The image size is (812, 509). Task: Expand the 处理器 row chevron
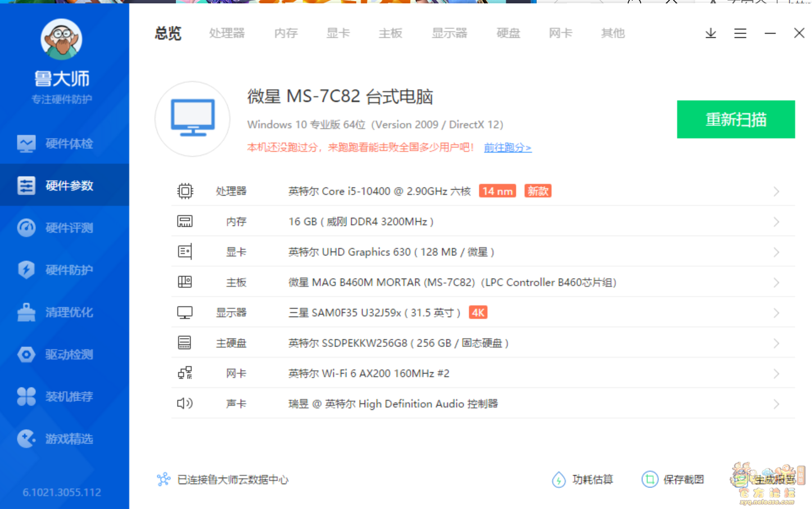776,191
